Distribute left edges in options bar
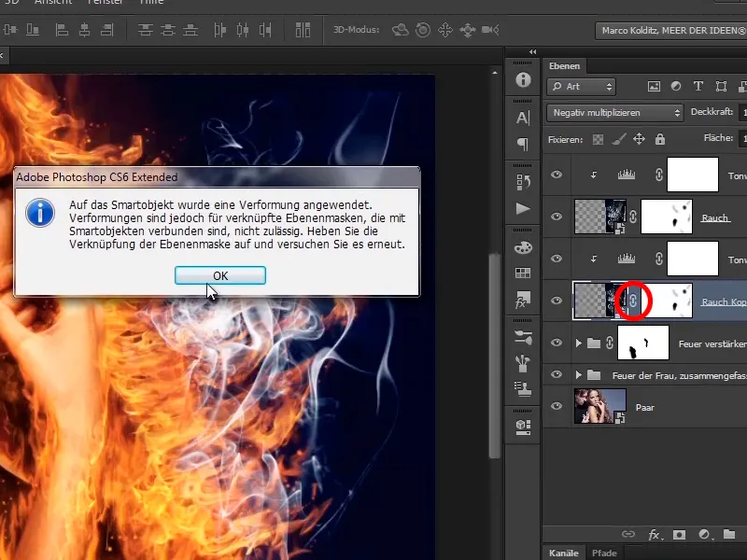Image resolution: width=747 pixels, height=560 pixels. click(219, 30)
